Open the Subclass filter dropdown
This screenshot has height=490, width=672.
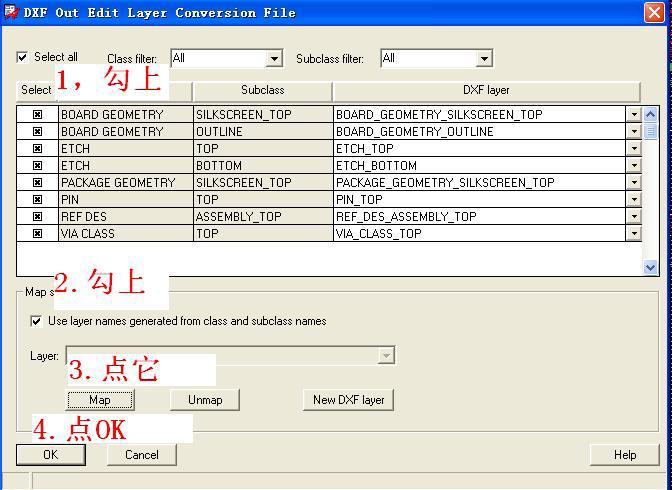click(483, 59)
